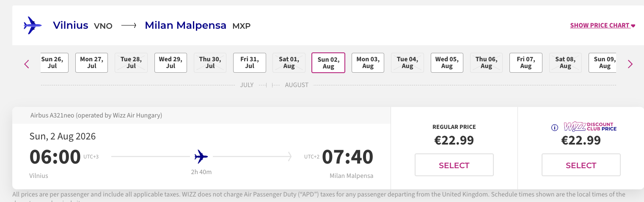644x202 pixels.
Task: Click the Milan Malpensa destination name
Action: coord(185,25)
